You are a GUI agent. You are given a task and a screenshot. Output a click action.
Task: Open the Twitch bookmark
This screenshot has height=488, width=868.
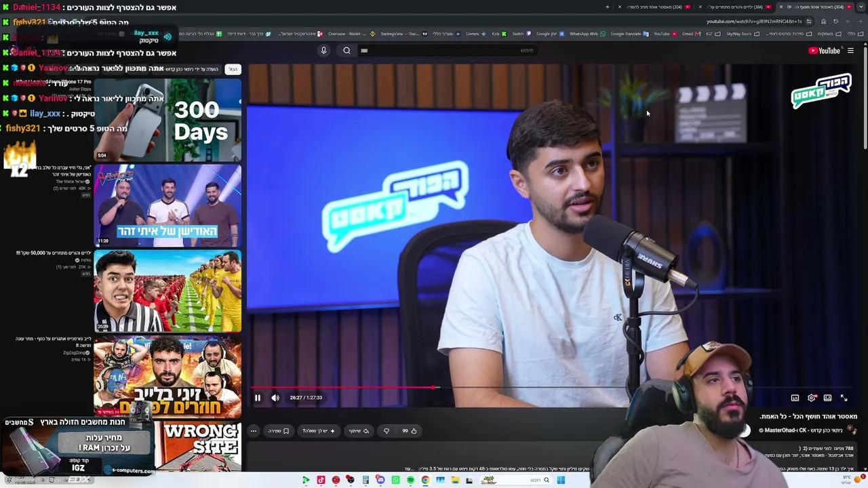tap(520, 34)
